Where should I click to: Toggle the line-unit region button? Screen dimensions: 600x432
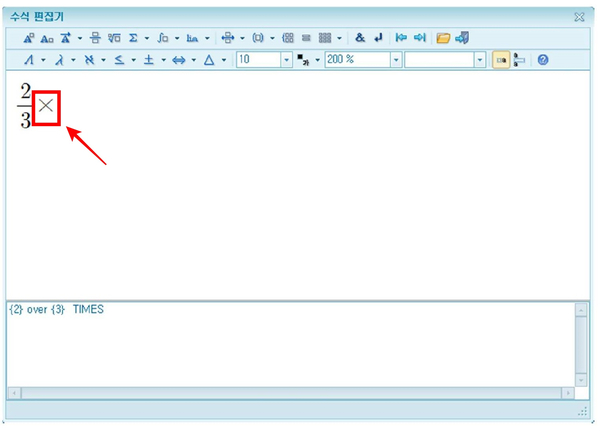tap(519, 60)
